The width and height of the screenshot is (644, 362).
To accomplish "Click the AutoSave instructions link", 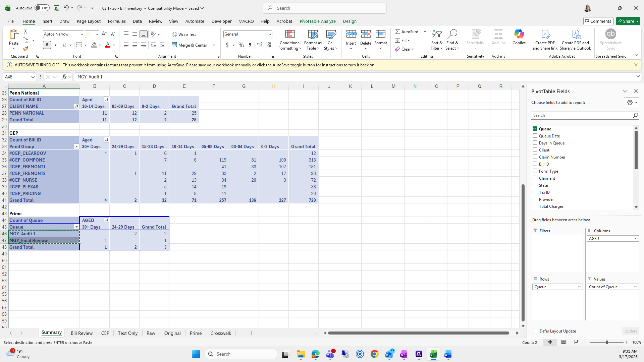I will coord(219,65).
